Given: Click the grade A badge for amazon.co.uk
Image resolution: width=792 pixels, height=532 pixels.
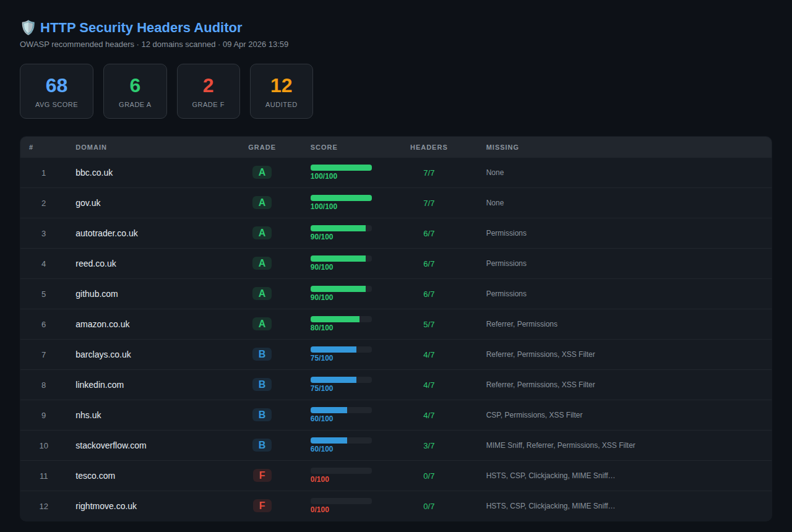Looking at the screenshot, I should pyautogui.click(x=262, y=324).
